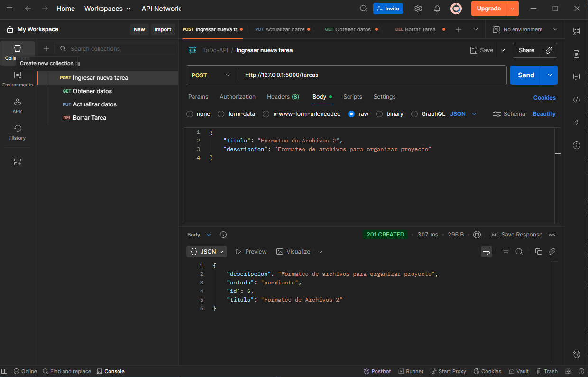Search within the response using the magnifier icon

pyautogui.click(x=519, y=252)
